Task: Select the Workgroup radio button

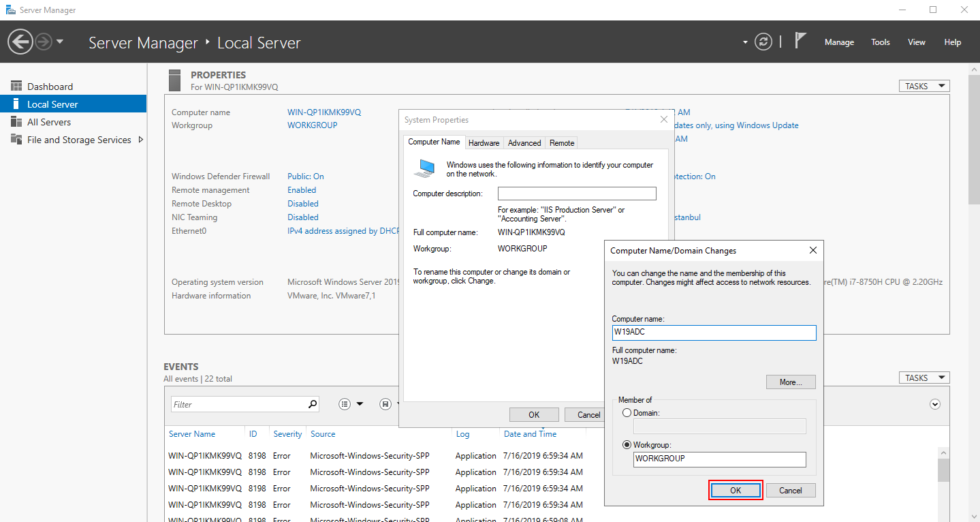Action: 627,445
